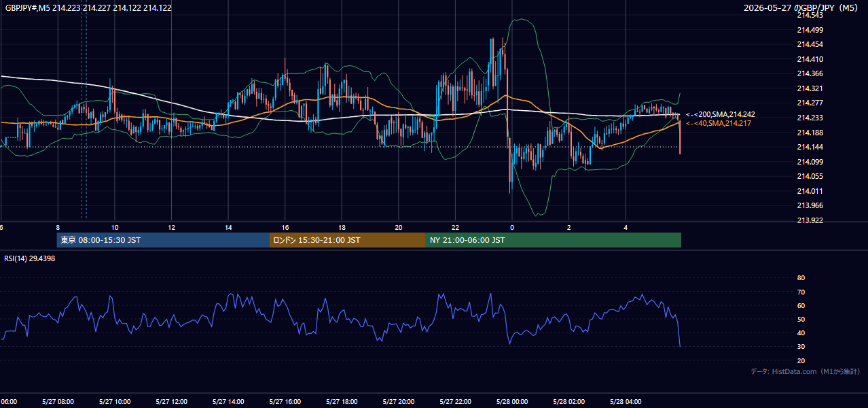Click price level 213.922 on axis
Screen dimensions: 868x408
[x=810, y=220]
